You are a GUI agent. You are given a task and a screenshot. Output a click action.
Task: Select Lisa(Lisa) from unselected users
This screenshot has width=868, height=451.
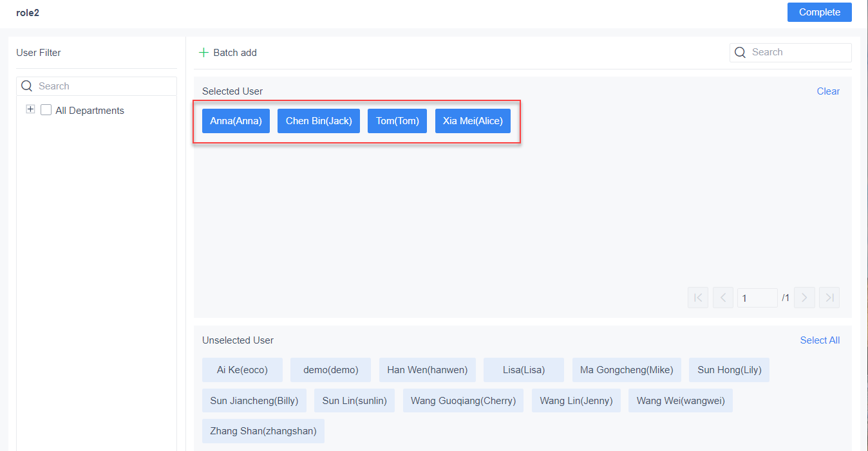[524, 369]
